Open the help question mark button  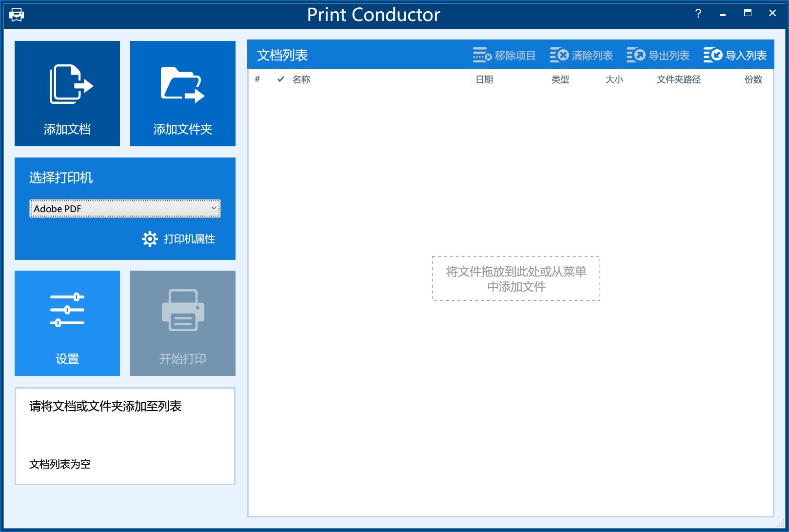pyautogui.click(x=698, y=14)
